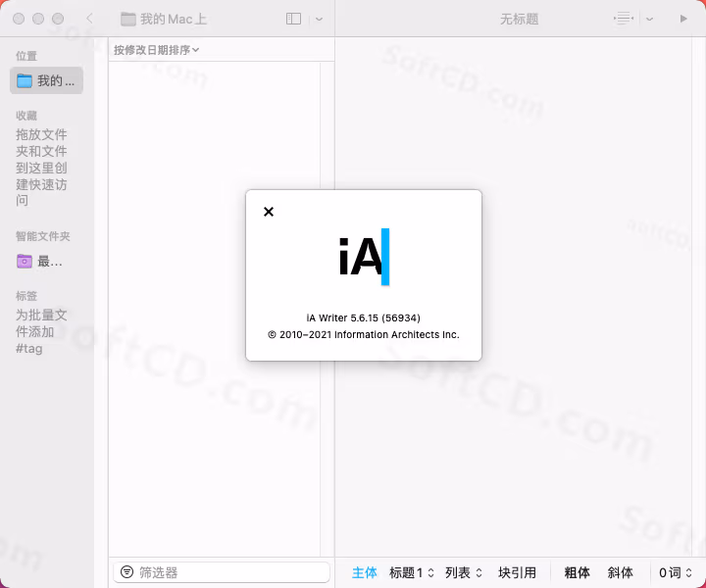Select 主体 in the bottom toolbar
Screen dimensions: 706x588
tap(364, 572)
